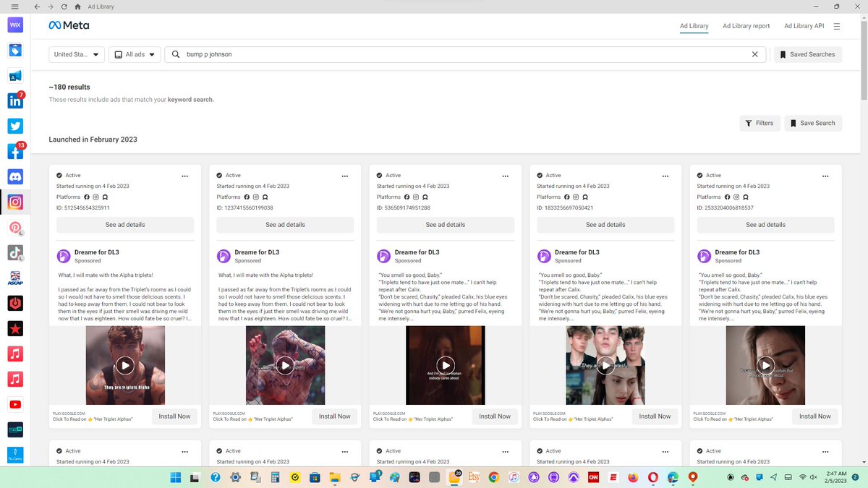Screen dimensions: 868x488
Task: Open Instagram from the left sidebar
Action: point(15,202)
